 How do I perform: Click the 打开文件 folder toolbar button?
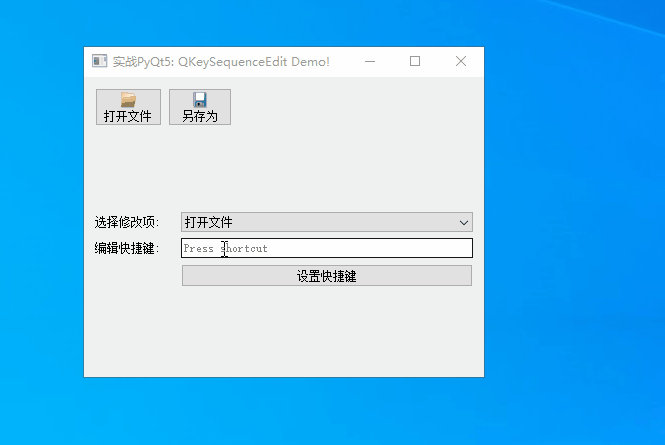coord(128,107)
